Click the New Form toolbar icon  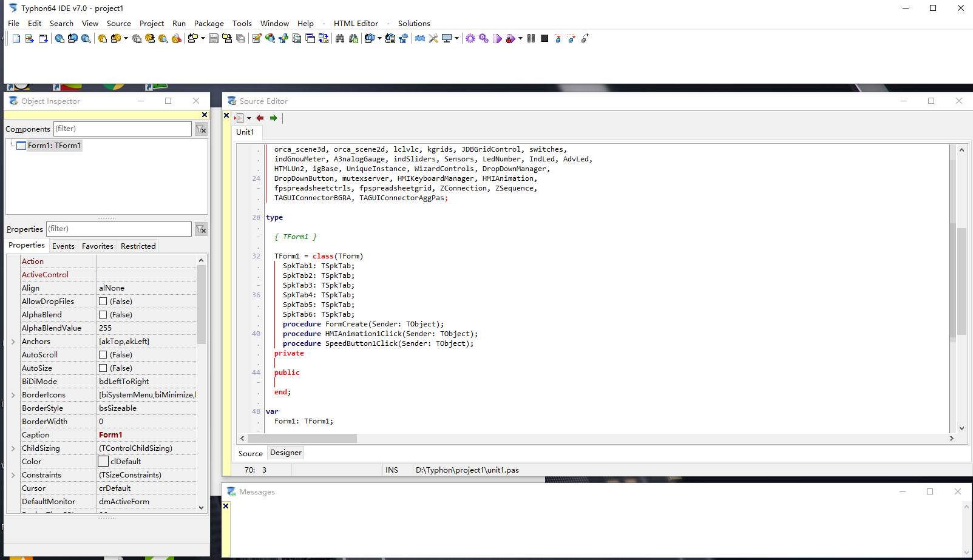(x=43, y=38)
